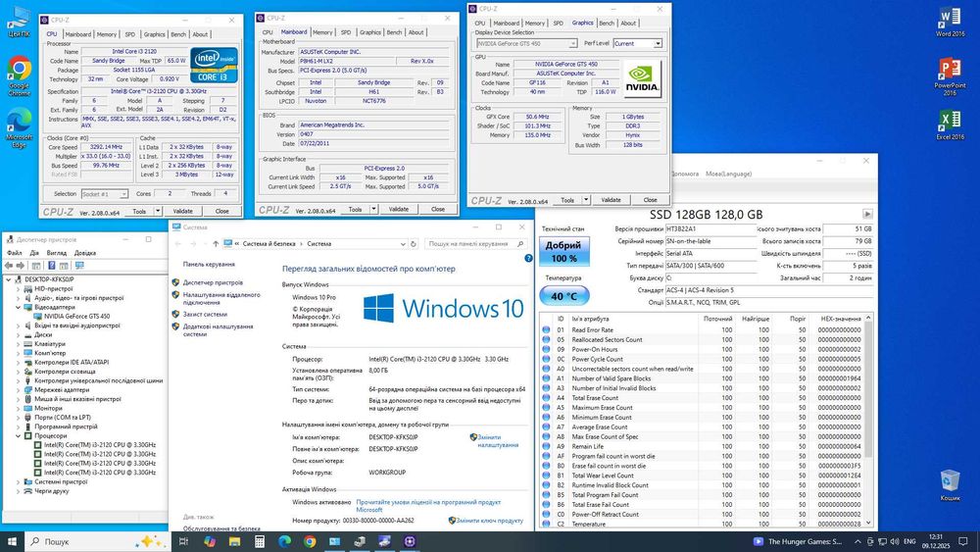
Task: Click the help icon in System window
Action: [528, 258]
